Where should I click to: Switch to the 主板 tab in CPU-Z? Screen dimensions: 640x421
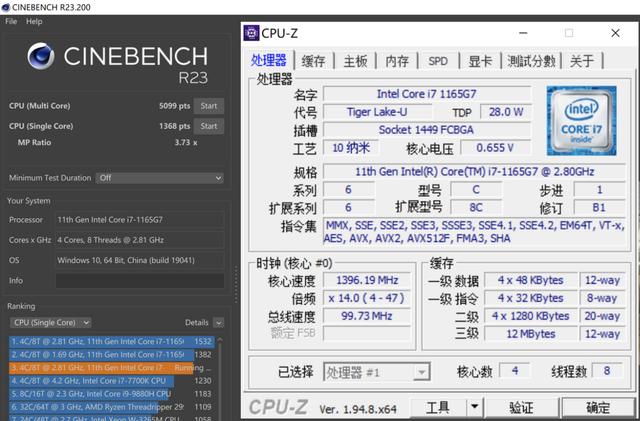(355, 61)
